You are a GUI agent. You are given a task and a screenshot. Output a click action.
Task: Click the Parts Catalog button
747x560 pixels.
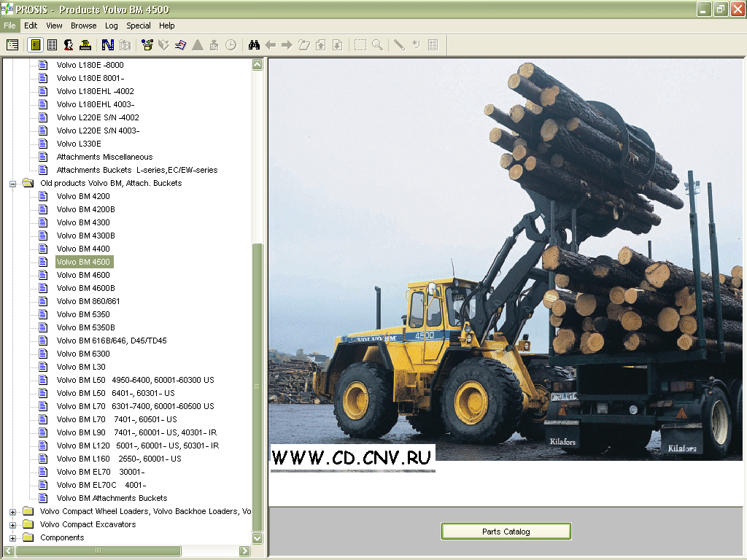(506, 532)
